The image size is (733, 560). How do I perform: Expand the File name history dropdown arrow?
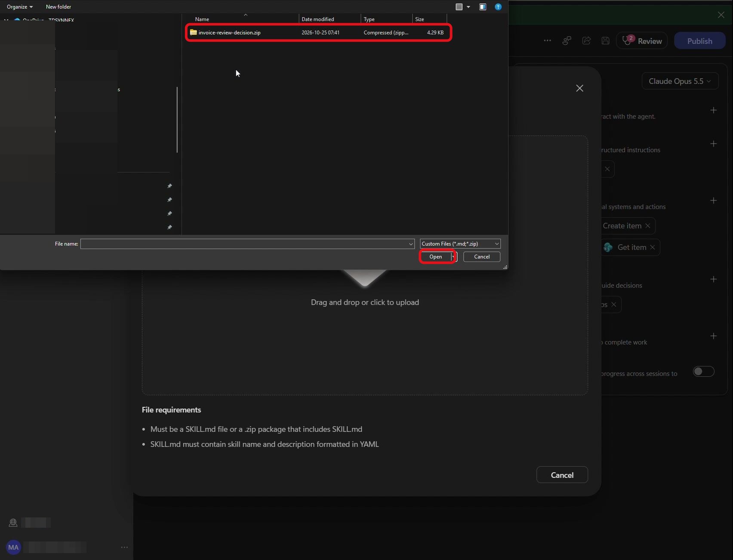411,244
